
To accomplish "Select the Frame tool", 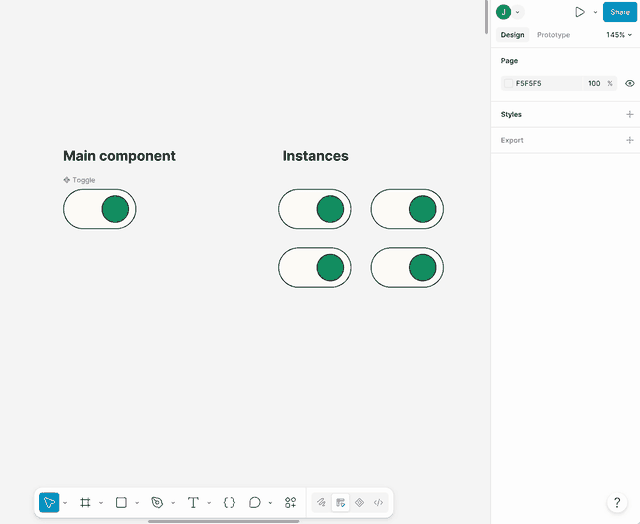I will (85, 502).
